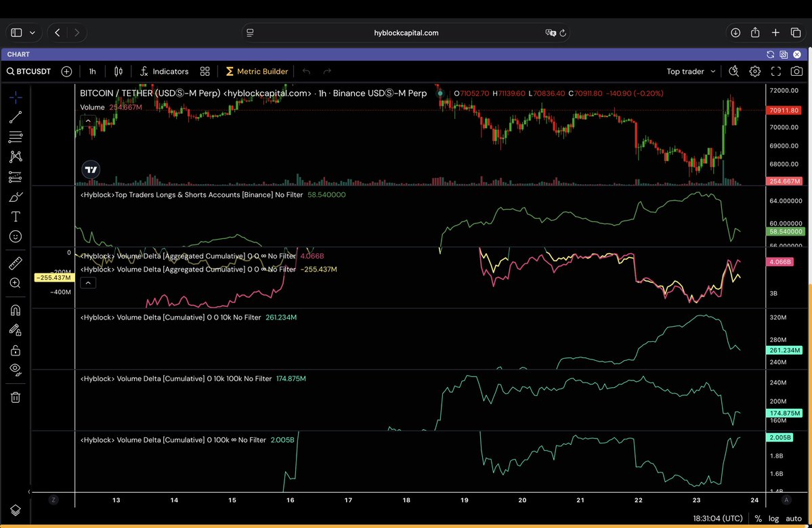Open the Metric Builder
812x528 pixels.
point(257,72)
